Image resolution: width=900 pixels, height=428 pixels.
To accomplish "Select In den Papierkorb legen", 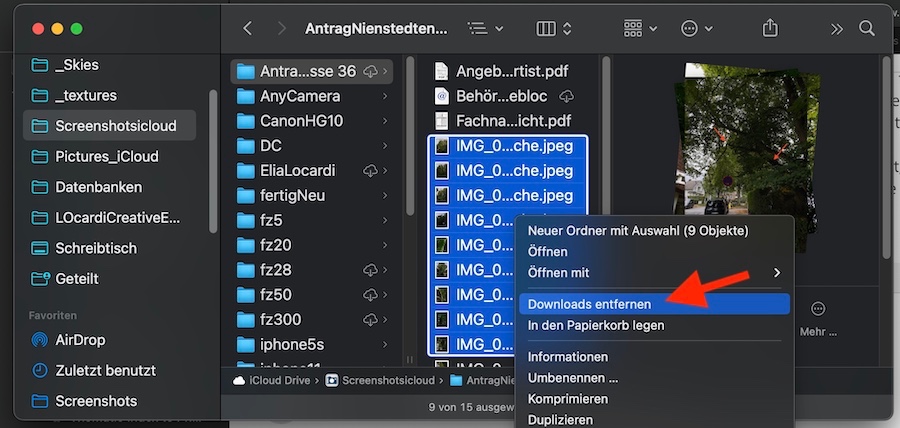I will pyautogui.click(x=596, y=325).
